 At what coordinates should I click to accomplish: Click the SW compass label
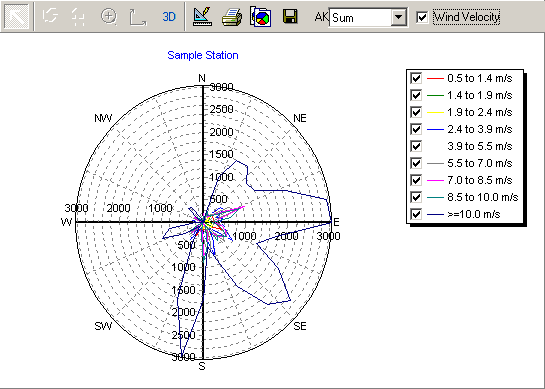pyautogui.click(x=103, y=326)
